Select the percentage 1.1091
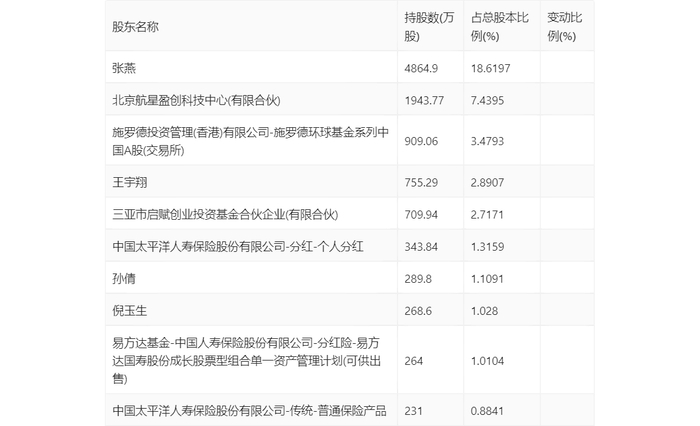 click(487, 279)
